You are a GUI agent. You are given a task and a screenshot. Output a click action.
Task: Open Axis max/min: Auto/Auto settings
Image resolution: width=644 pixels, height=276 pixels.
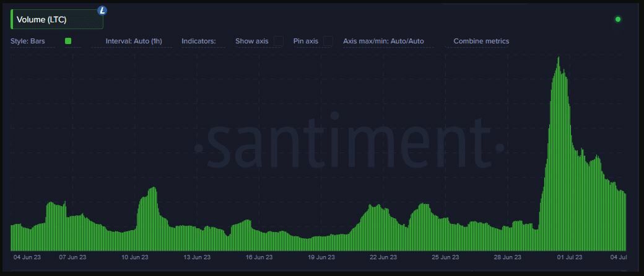click(383, 41)
